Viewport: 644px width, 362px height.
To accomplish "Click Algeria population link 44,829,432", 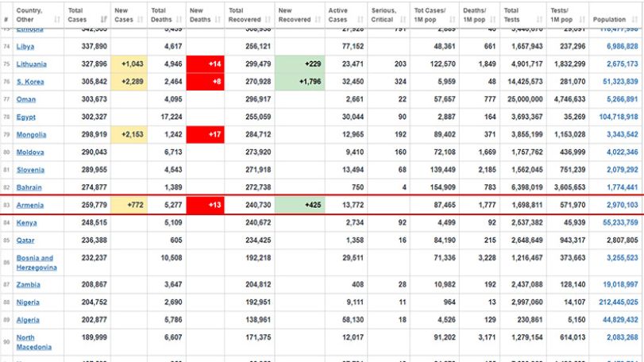I will 620,320.
